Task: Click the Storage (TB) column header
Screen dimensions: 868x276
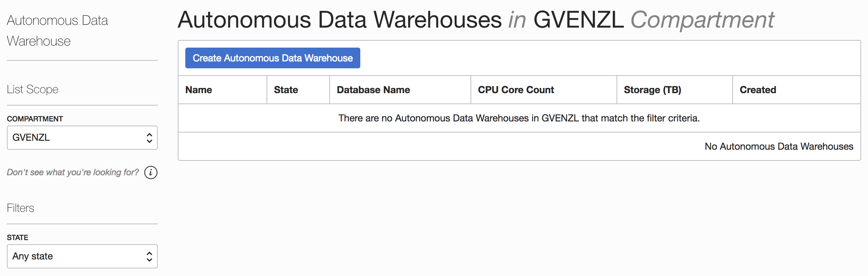Action: (x=652, y=90)
